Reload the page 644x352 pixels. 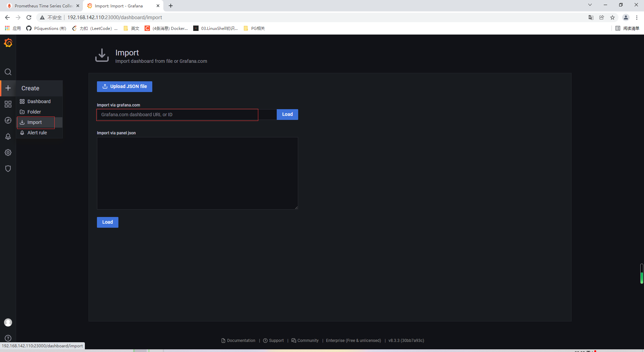[29, 17]
